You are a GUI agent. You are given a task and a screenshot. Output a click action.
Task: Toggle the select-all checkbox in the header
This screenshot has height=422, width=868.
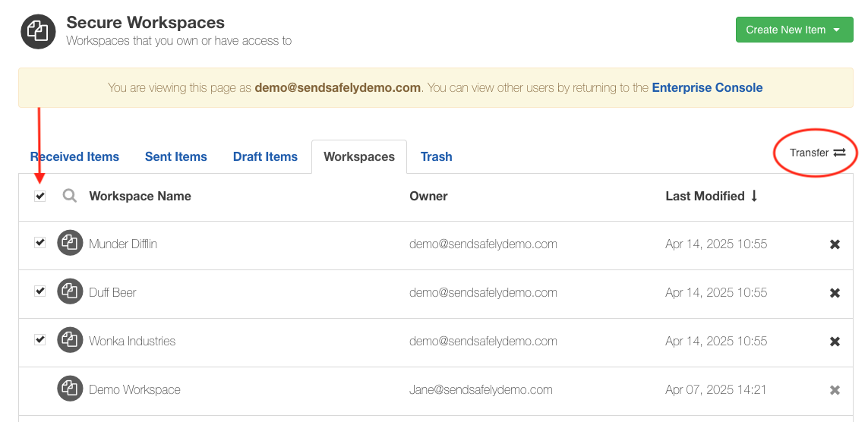[39, 196]
